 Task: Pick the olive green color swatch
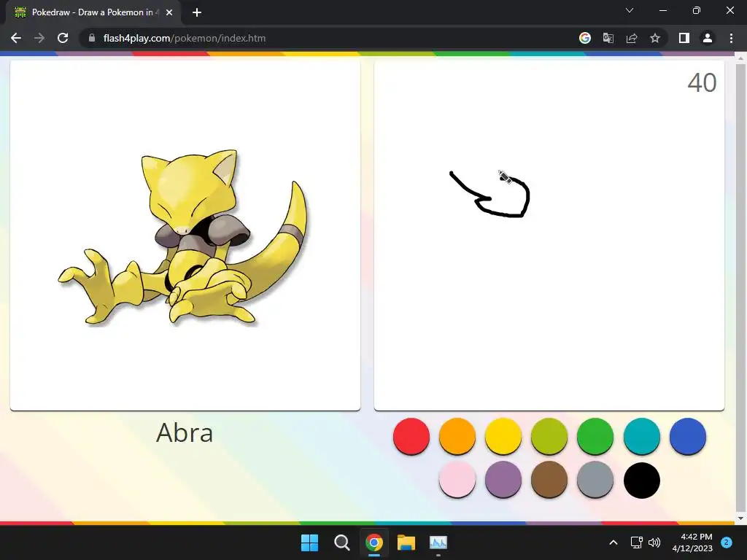tap(549, 436)
